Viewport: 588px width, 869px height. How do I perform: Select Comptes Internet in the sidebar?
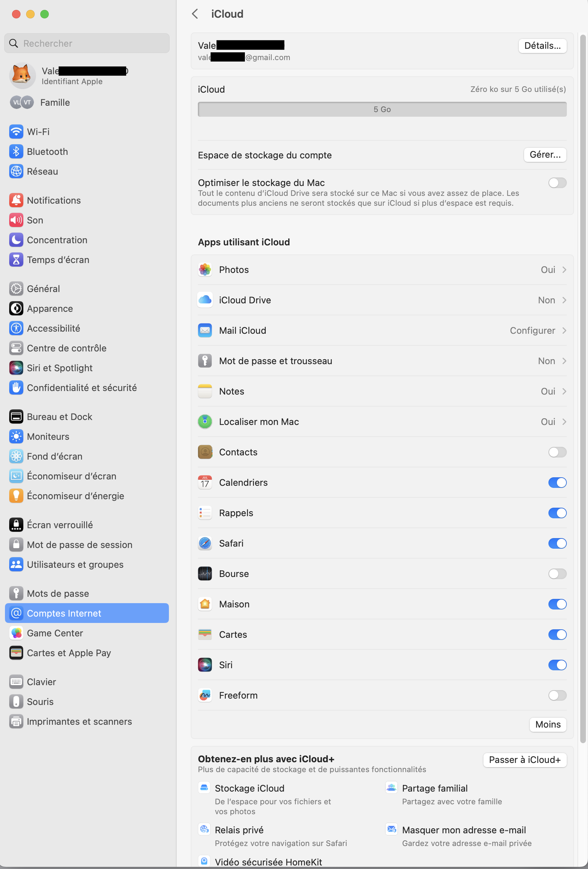pyautogui.click(x=87, y=613)
